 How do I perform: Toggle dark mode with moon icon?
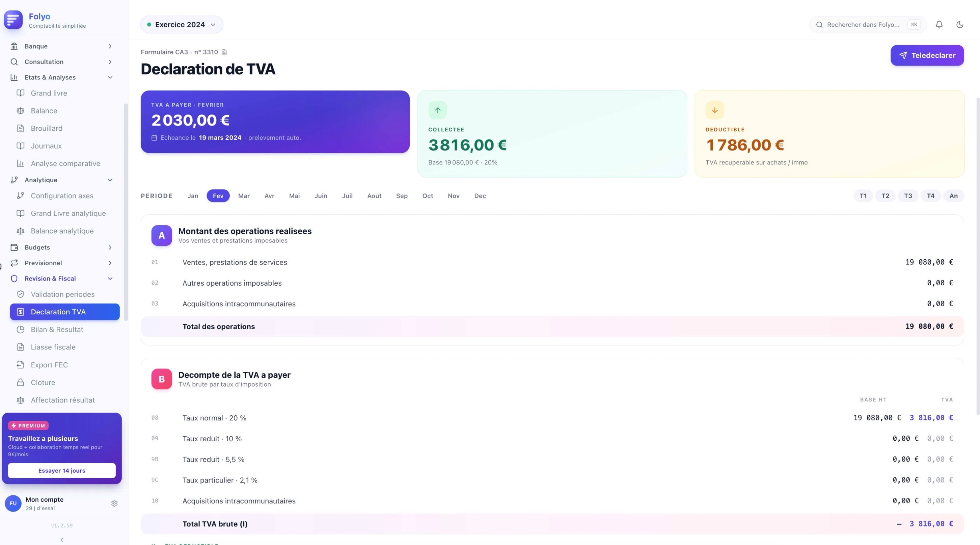click(x=960, y=25)
